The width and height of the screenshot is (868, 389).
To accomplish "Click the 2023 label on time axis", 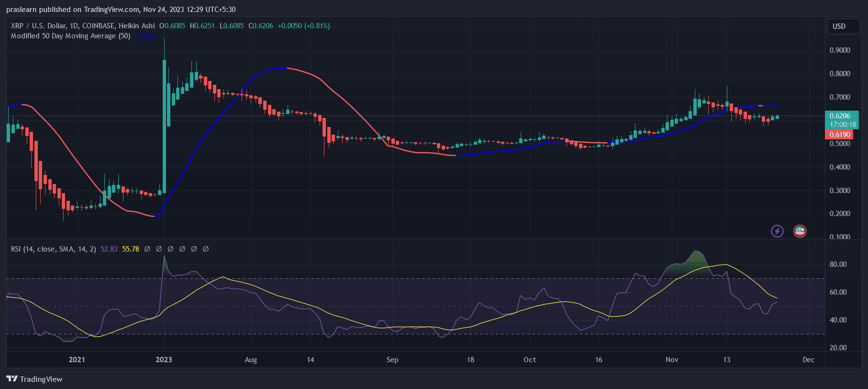I will pos(164,360).
